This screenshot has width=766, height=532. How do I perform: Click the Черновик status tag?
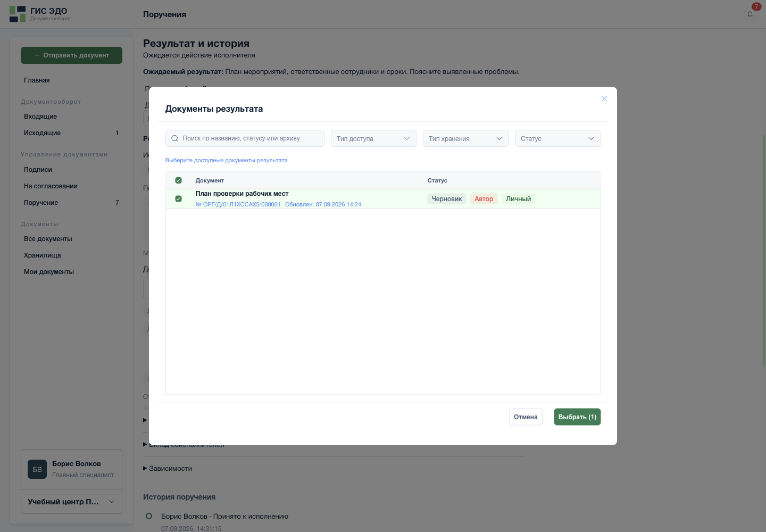(x=447, y=199)
